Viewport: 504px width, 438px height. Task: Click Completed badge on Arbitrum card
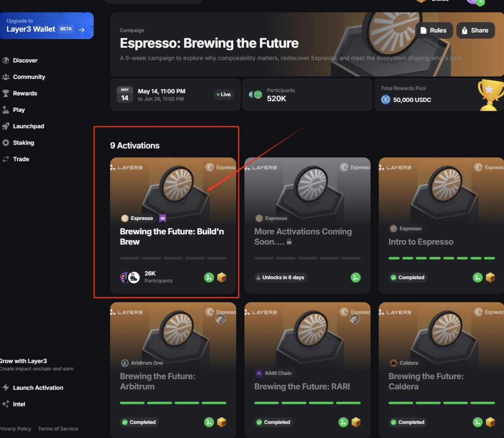[x=139, y=422]
